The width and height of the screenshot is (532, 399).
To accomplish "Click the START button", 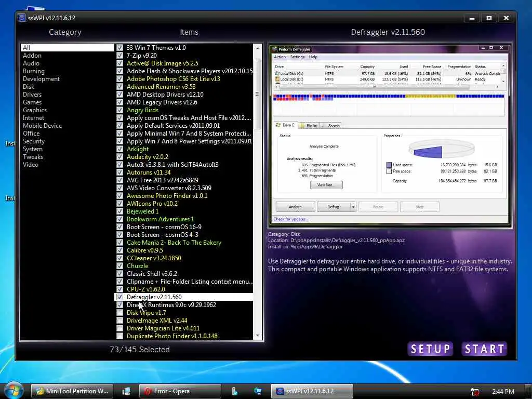I will (485, 349).
